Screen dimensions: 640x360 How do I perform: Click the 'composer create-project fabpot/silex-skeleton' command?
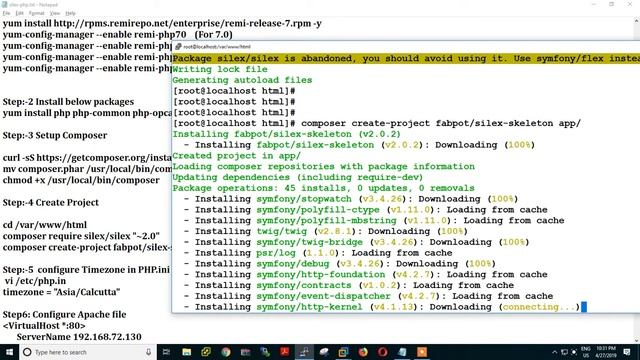click(x=441, y=123)
